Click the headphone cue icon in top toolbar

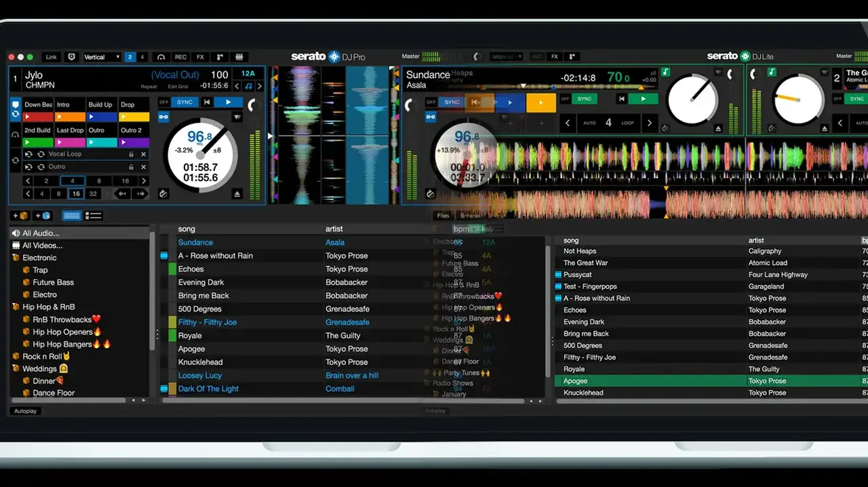(x=161, y=57)
